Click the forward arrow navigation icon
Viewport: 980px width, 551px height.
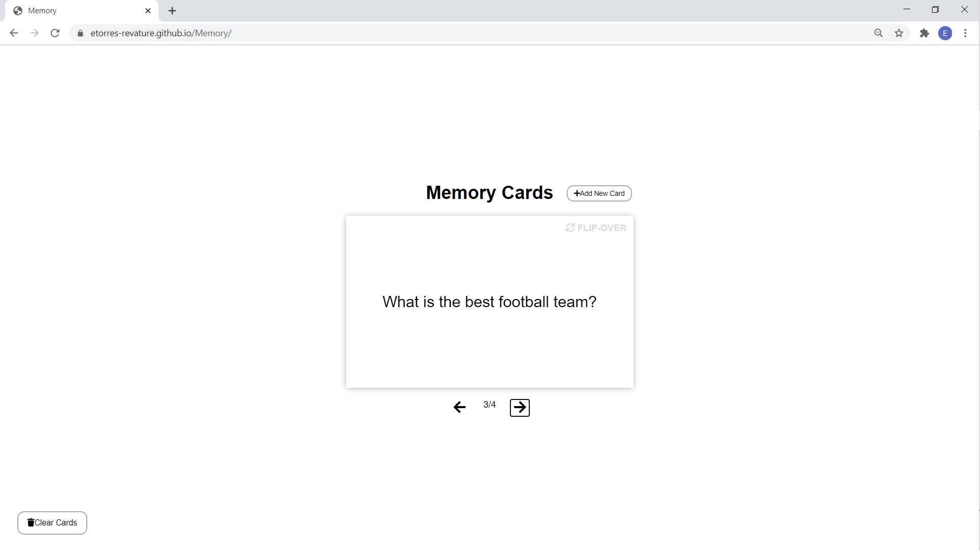pos(520,406)
